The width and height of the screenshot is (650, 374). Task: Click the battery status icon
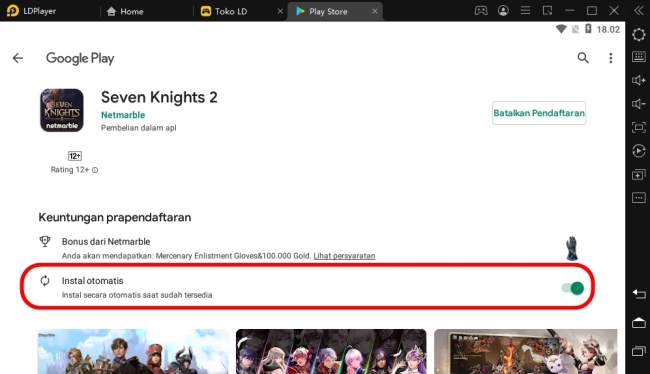point(588,29)
